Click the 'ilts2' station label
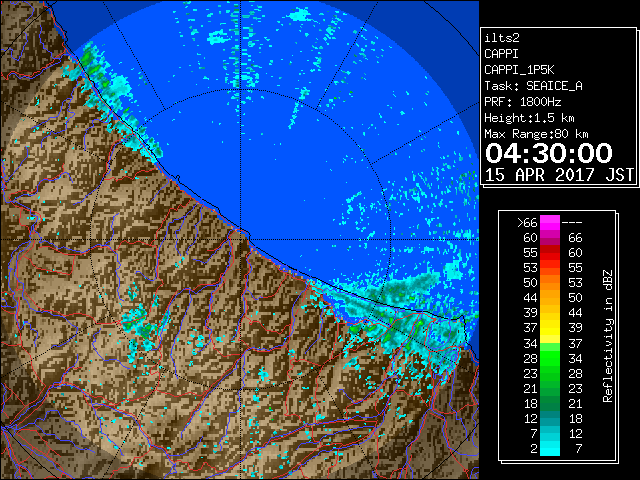The height and width of the screenshot is (480, 640). click(x=502, y=38)
